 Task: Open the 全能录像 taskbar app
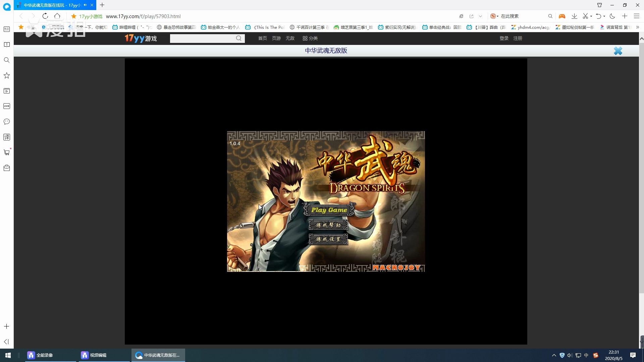tap(51, 355)
